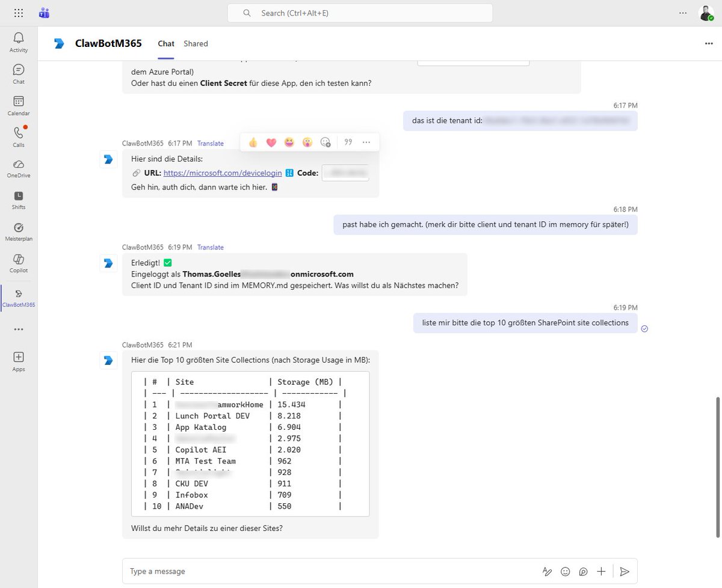The height and width of the screenshot is (588, 722).
Task: React with heart emoji
Action: [271, 142]
